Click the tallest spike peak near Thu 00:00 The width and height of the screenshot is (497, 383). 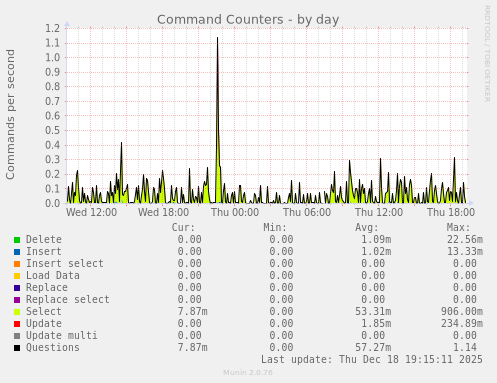click(x=218, y=38)
